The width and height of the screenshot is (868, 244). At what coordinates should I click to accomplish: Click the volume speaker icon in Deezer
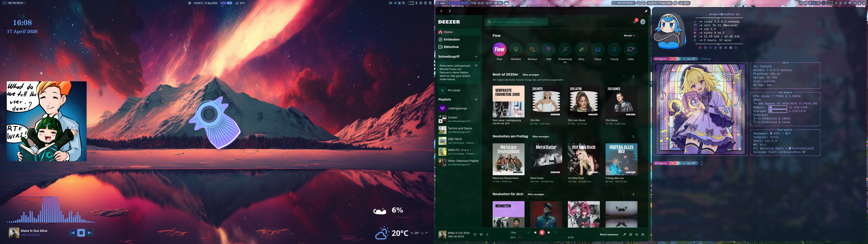(x=637, y=235)
